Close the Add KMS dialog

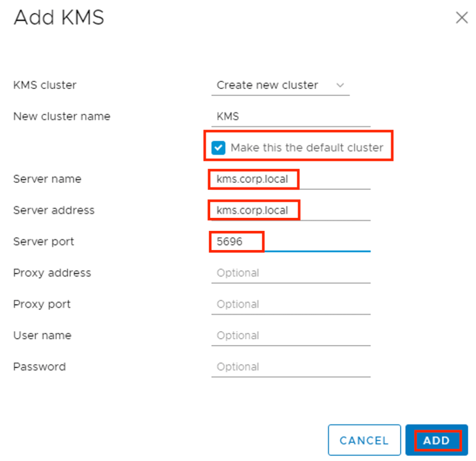point(461,18)
